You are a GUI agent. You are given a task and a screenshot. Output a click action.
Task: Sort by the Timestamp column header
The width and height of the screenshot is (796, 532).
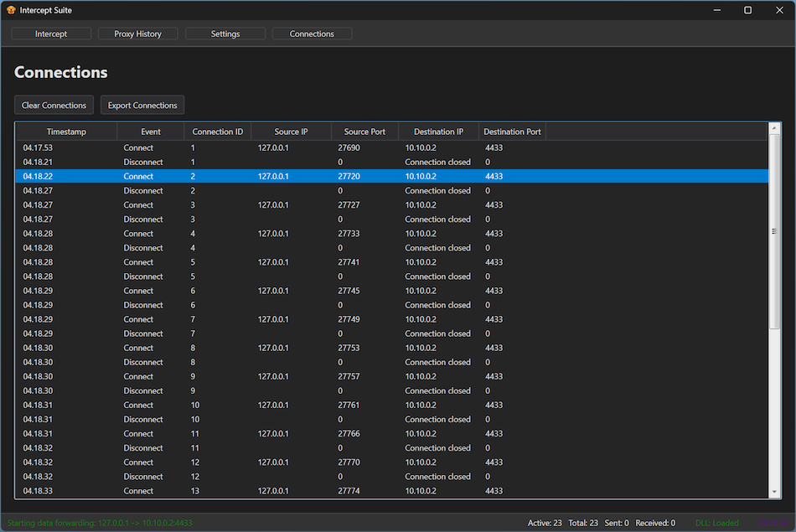(66, 132)
